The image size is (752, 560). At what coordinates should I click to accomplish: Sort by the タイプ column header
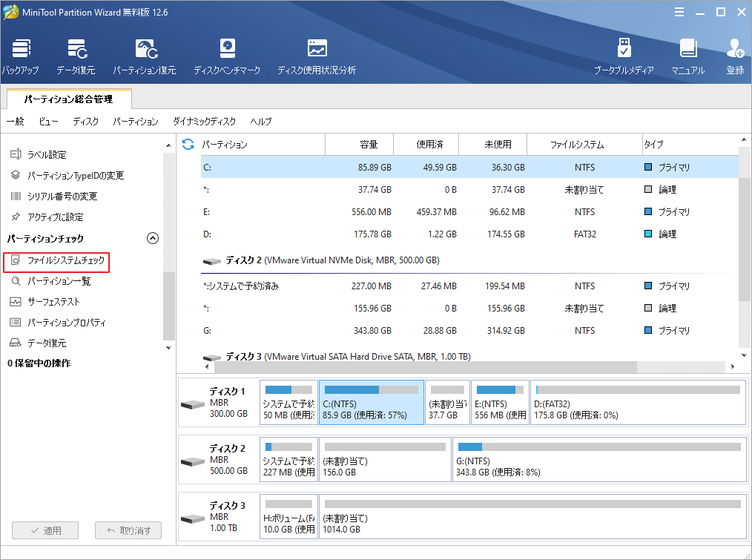coord(690,145)
